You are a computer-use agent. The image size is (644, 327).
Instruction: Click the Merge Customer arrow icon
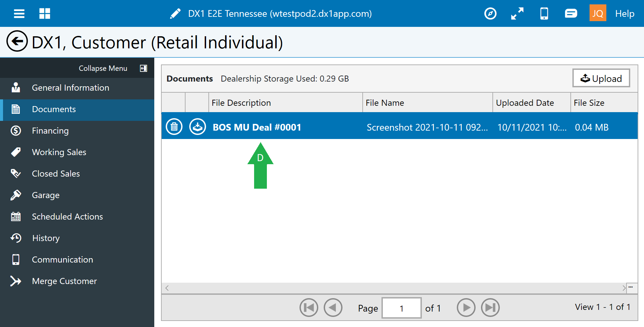pos(16,281)
